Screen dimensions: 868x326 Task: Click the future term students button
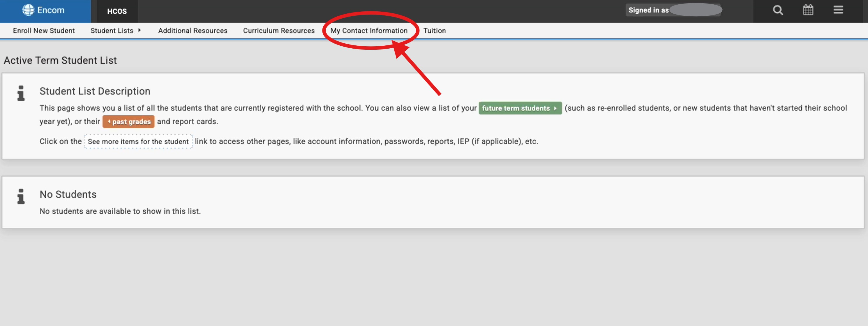pos(520,108)
